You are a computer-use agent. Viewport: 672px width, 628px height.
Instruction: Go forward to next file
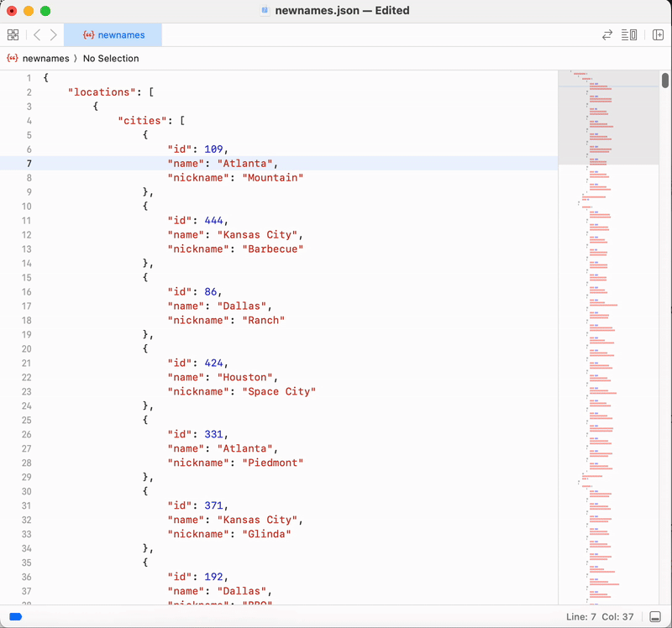point(54,35)
